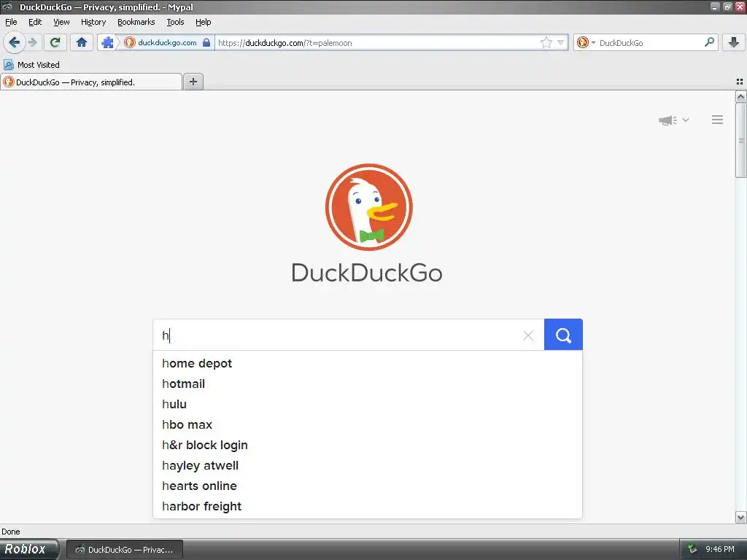The width and height of the screenshot is (747, 560).
Task: Click the vertical scrollbar thumb
Action: (x=740, y=141)
